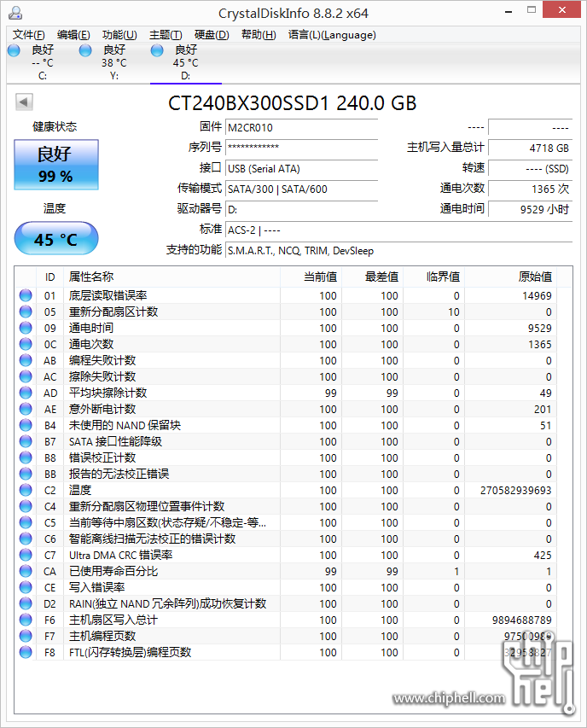Open the 主题(T) menu
The height and width of the screenshot is (728, 587).
click(x=166, y=35)
